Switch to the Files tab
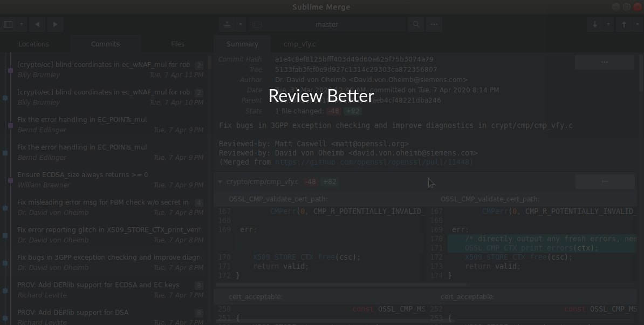 coord(177,44)
